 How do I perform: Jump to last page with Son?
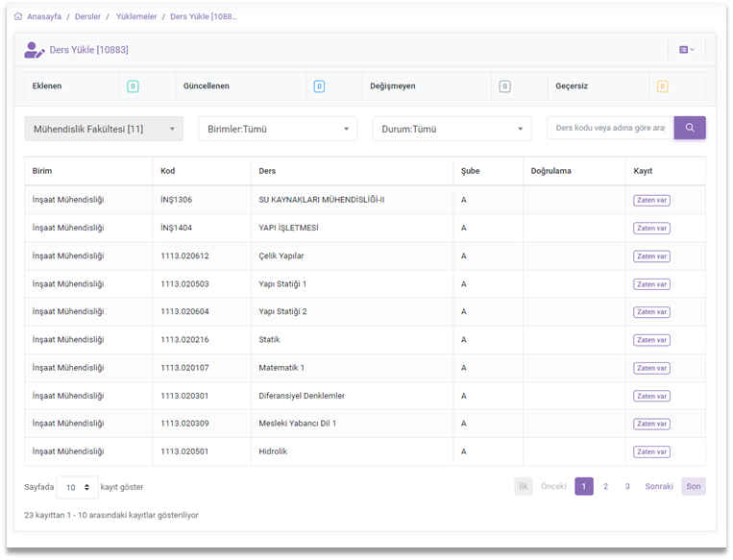(x=693, y=486)
